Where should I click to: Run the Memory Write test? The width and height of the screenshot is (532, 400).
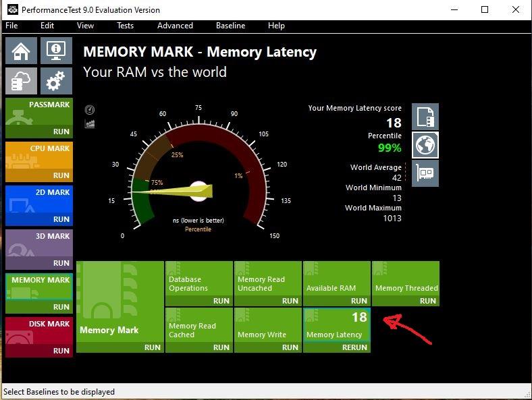290,347
